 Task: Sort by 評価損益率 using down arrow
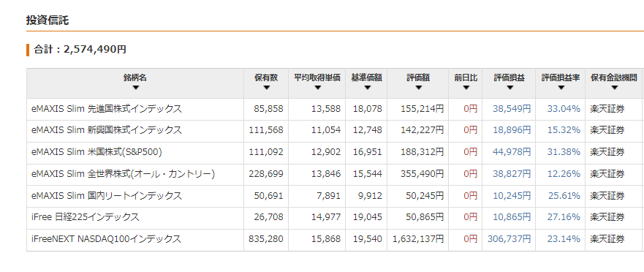click(x=561, y=88)
